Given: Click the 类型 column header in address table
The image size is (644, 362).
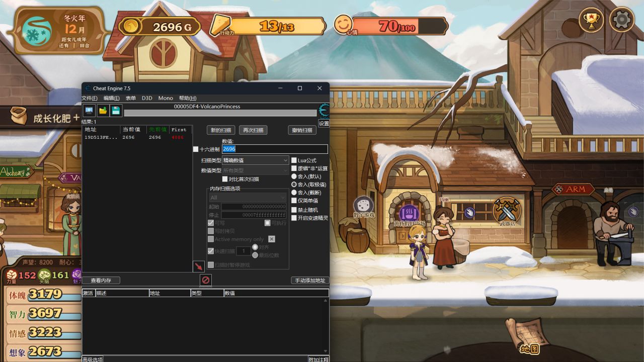Looking at the screenshot, I should pyautogui.click(x=207, y=293).
